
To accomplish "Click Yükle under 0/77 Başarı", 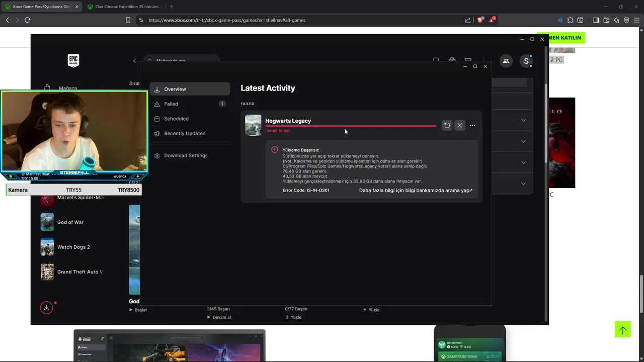I will point(294,317).
